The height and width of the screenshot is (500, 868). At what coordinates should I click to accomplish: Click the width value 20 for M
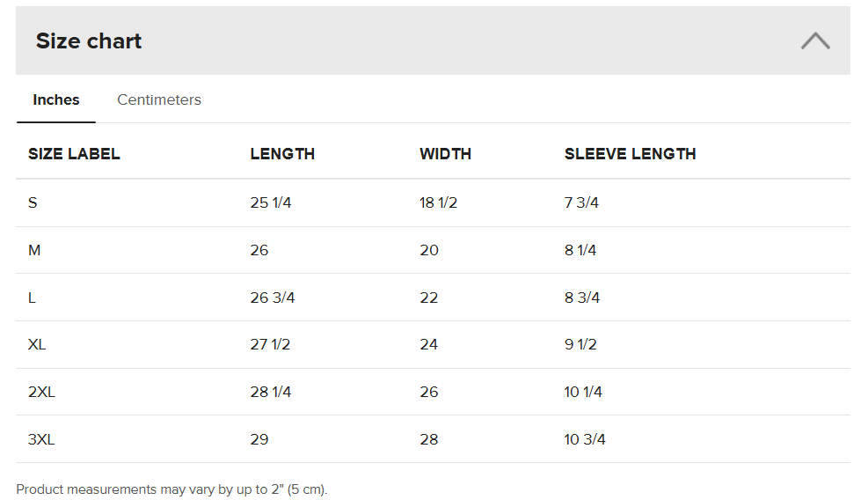429,250
